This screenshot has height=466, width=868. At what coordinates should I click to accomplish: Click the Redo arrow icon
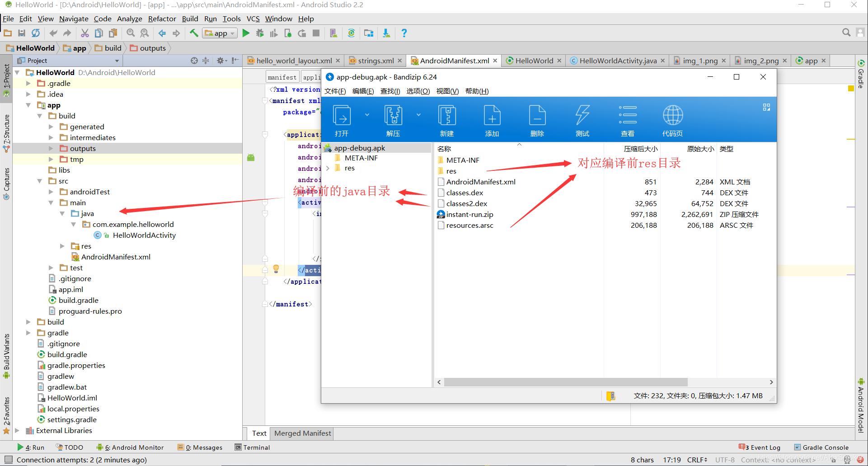(x=67, y=33)
